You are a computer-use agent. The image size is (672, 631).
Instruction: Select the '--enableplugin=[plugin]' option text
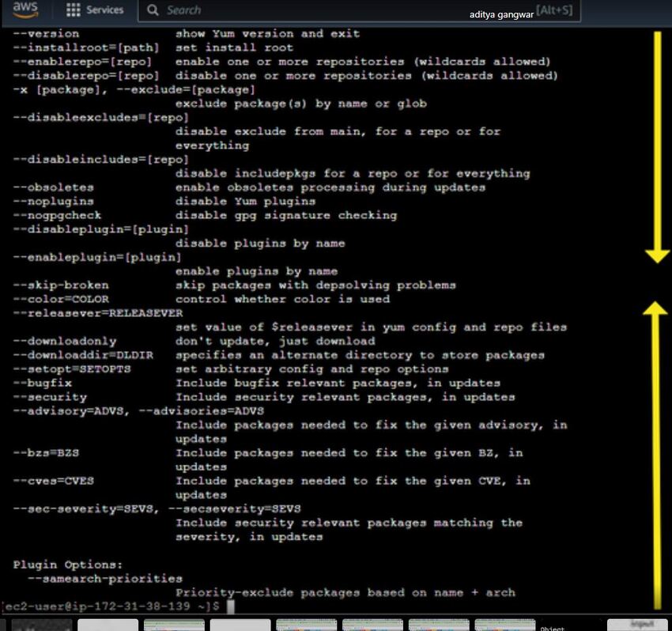point(97,257)
